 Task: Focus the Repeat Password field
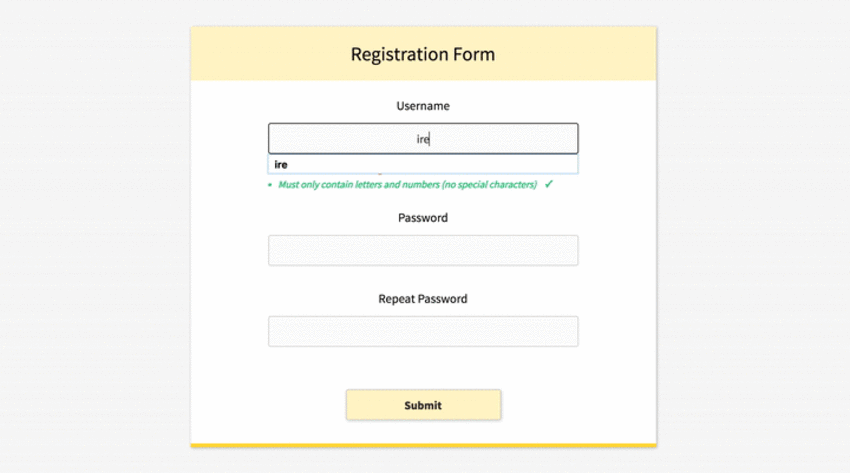(x=422, y=331)
